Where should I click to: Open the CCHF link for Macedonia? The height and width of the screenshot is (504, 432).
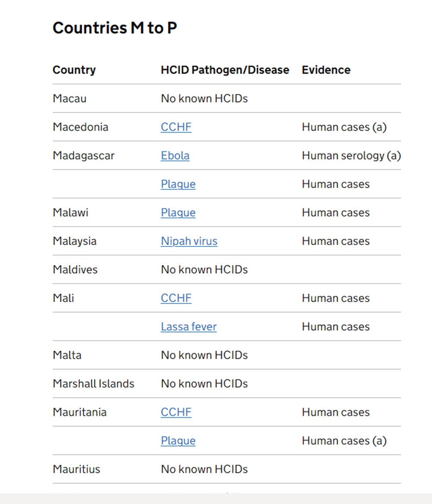[176, 127]
